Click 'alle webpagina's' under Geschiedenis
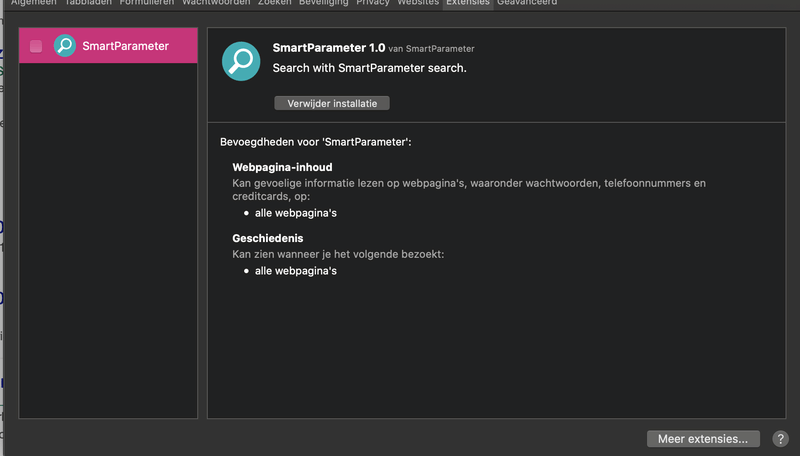This screenshot has height=456, width=800. 296,271
